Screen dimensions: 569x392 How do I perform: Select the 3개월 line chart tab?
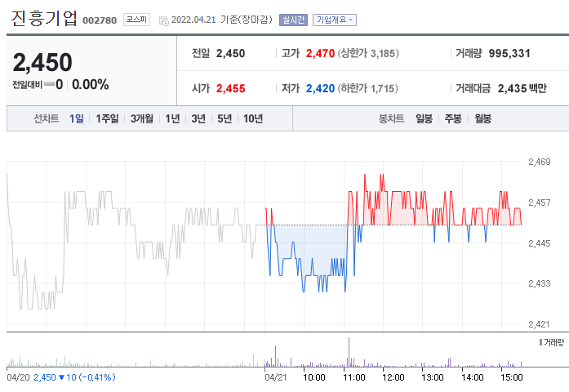click(142, 118)
